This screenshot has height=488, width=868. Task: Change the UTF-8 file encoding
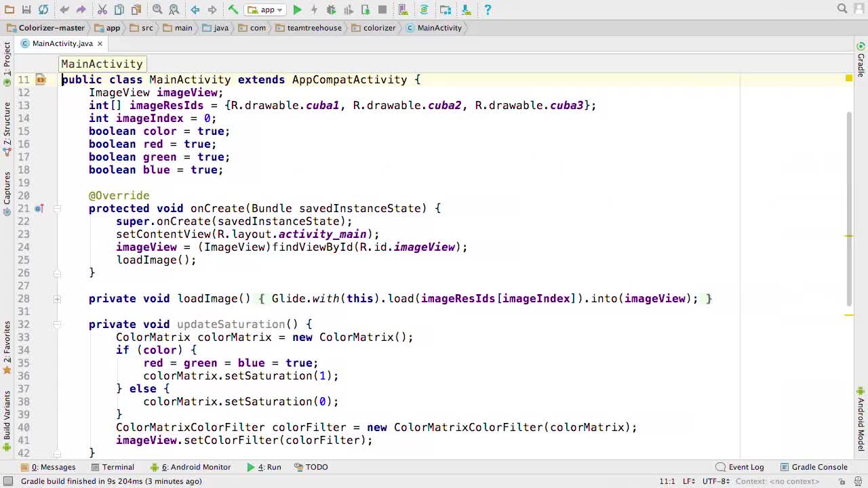(x=715, y=481)
